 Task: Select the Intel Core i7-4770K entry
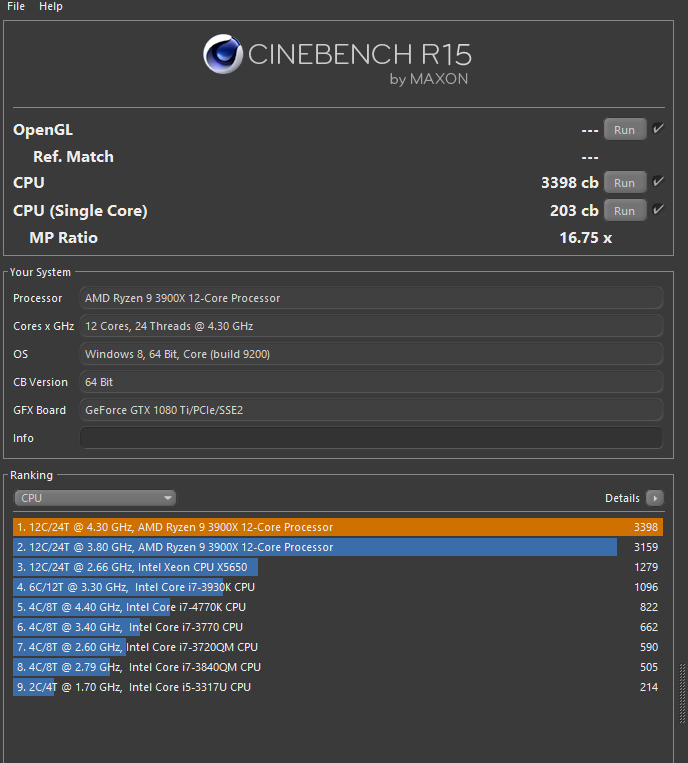pyautogui.click(x=338, y=607)
